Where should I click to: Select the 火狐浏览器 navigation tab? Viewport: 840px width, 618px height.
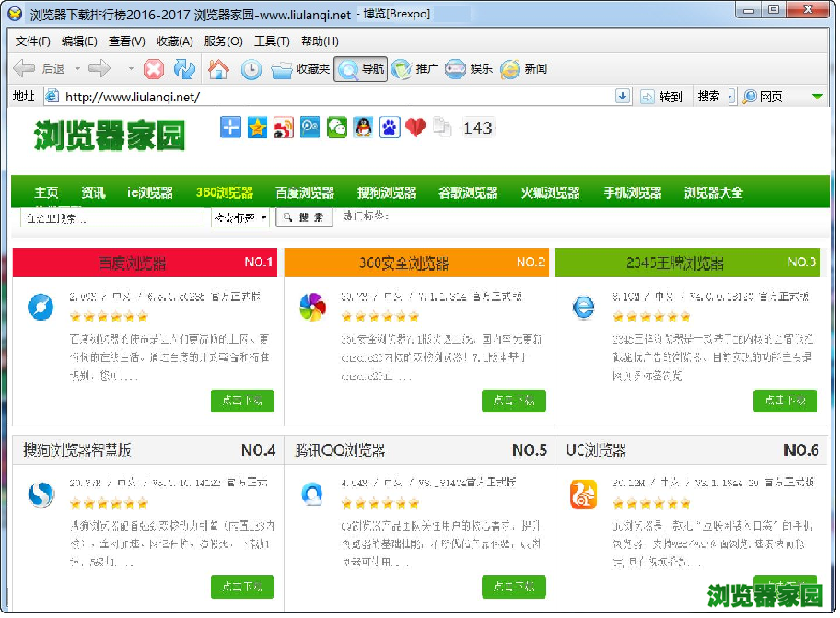point(550,193)
